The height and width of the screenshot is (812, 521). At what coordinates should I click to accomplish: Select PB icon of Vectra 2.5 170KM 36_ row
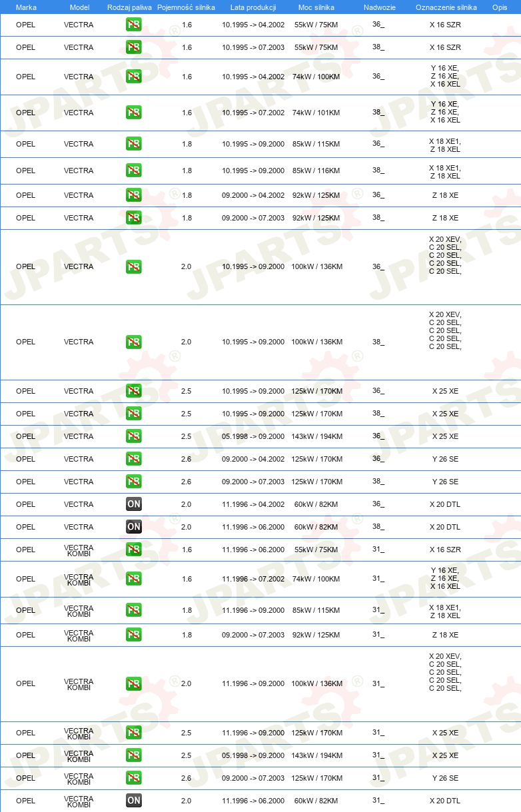[133, 391]
